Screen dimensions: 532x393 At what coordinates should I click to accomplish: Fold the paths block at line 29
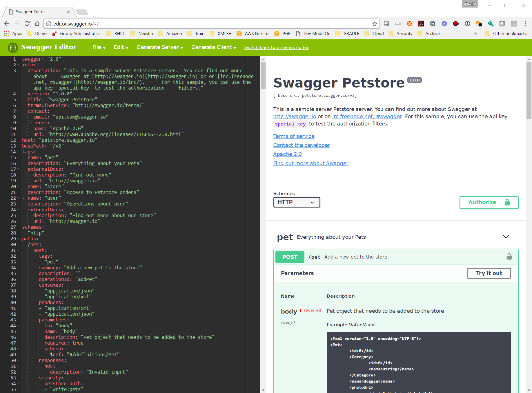pyautogui.click(x=18, y=239)
